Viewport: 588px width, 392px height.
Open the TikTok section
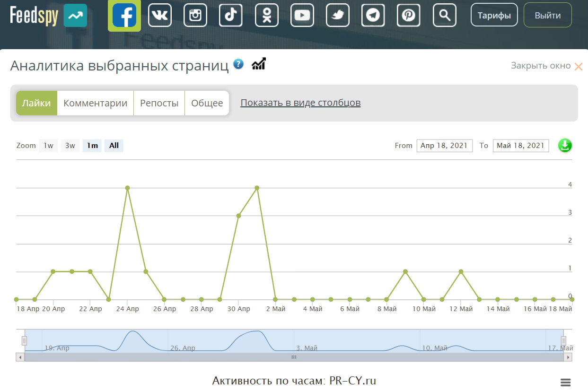[230, 15]
